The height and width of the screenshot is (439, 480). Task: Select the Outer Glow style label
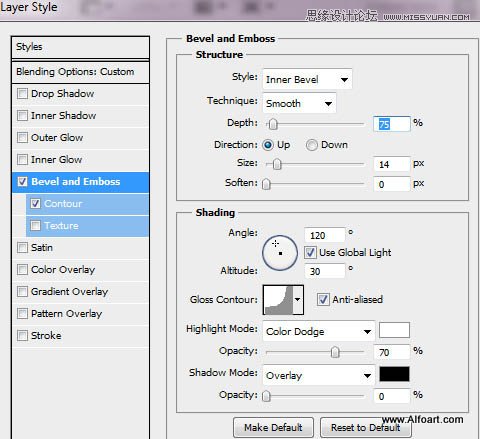(x=57, y=138)
